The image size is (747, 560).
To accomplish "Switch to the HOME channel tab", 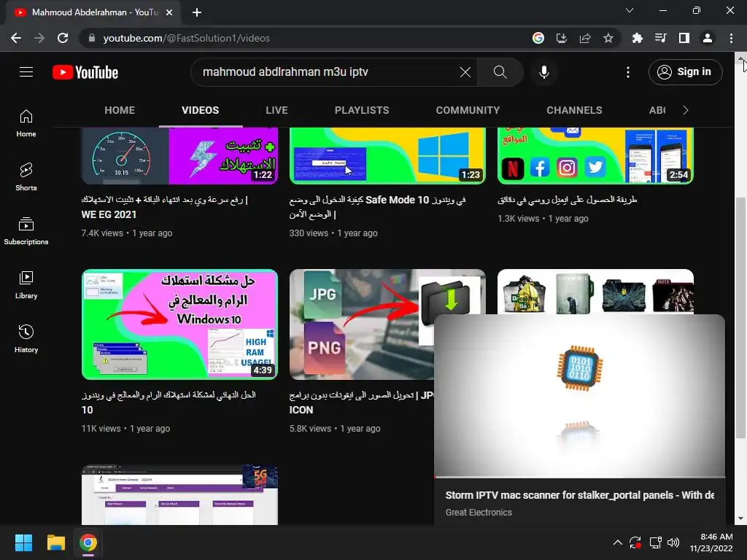I will coord(120,110).
